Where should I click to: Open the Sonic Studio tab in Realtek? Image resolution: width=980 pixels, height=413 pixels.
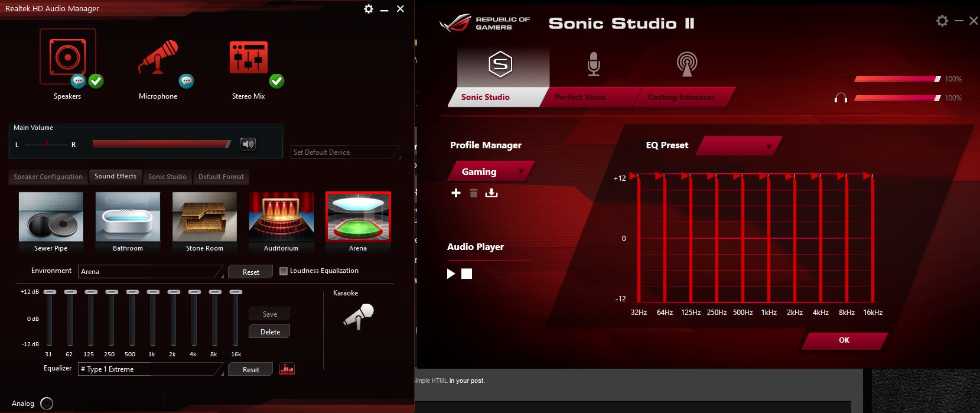(x=167, y=177)
